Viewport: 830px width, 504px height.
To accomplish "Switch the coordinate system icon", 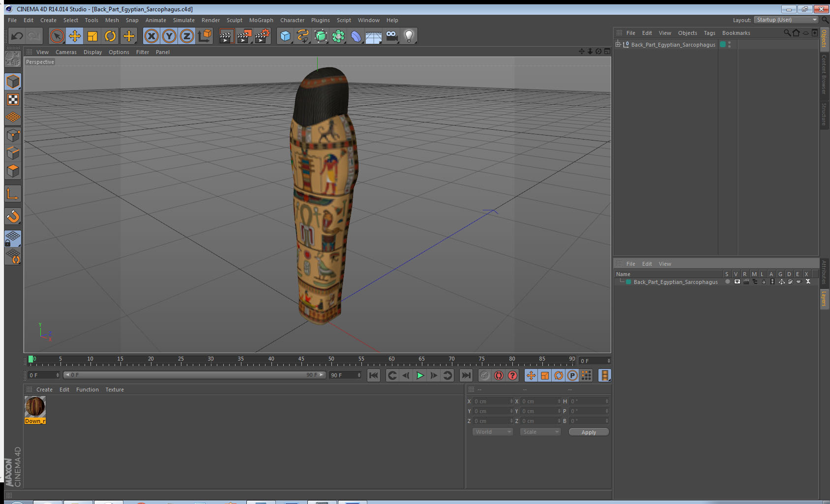I will [x=205, y=36].
